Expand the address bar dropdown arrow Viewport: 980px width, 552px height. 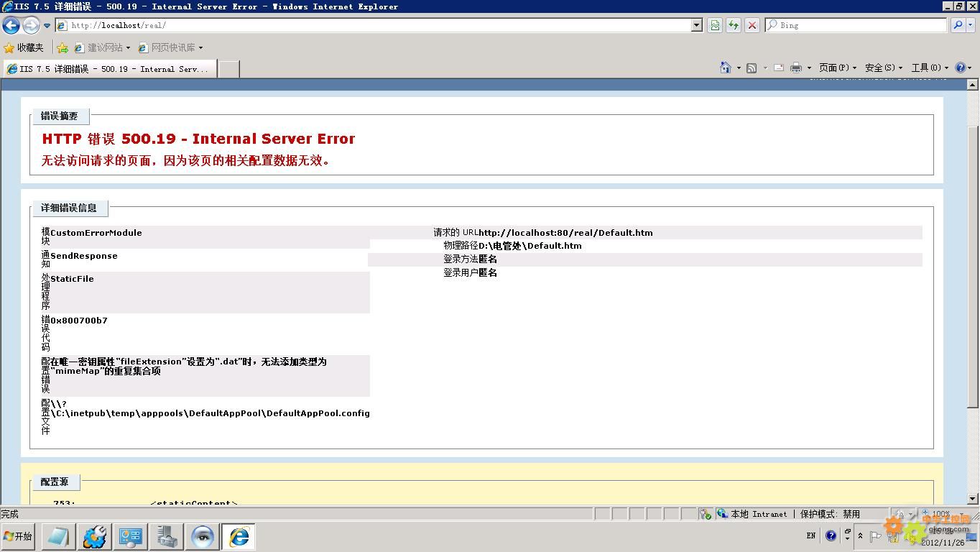pyautogui.click(x=696, y=25)
